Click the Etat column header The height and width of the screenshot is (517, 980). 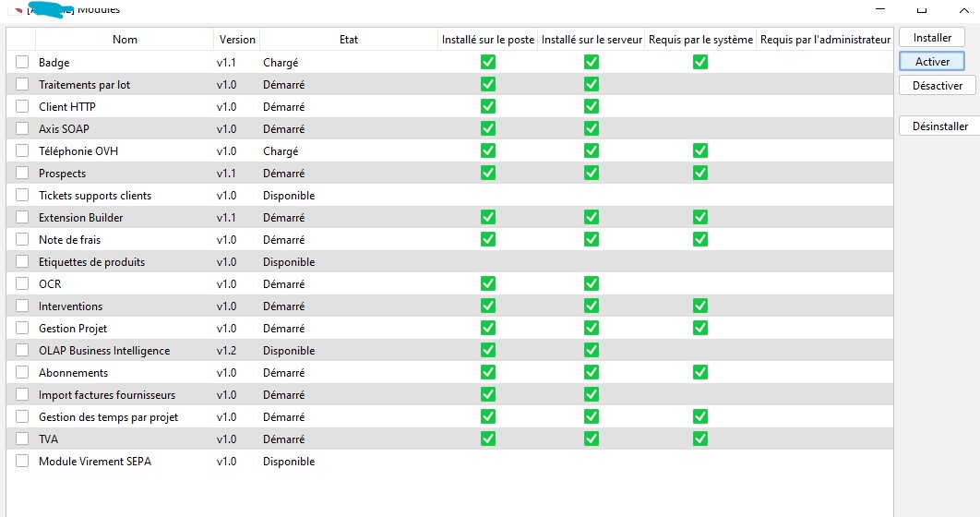click(x=348, y=40)
